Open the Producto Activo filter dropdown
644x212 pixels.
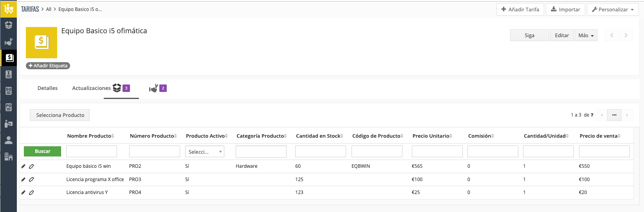[204, 152]
